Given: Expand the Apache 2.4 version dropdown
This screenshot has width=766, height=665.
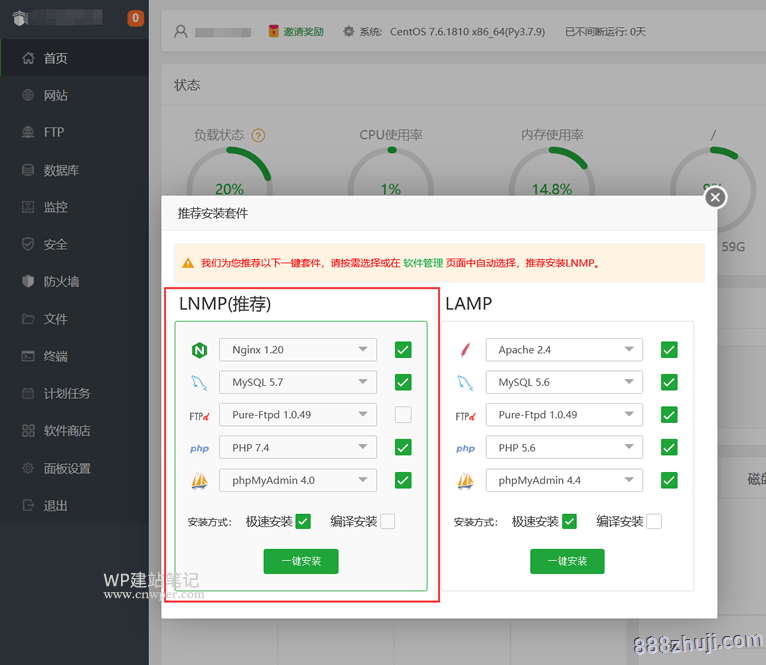Looking at the screenshot, I should (x=564, y=350).
